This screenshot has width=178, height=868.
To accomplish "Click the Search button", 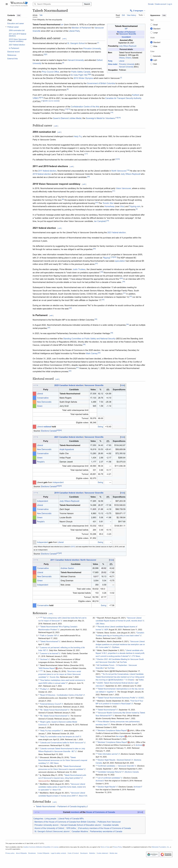I will tap(87, 4).
